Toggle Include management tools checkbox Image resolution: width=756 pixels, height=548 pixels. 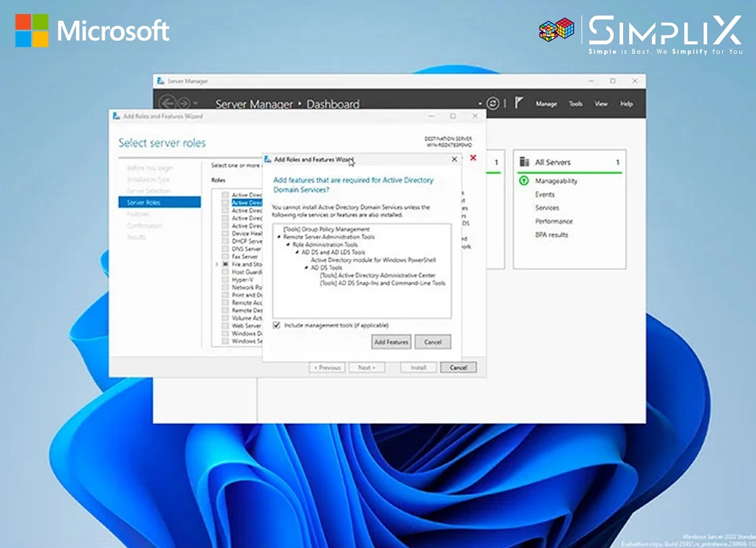coord(277,325)
